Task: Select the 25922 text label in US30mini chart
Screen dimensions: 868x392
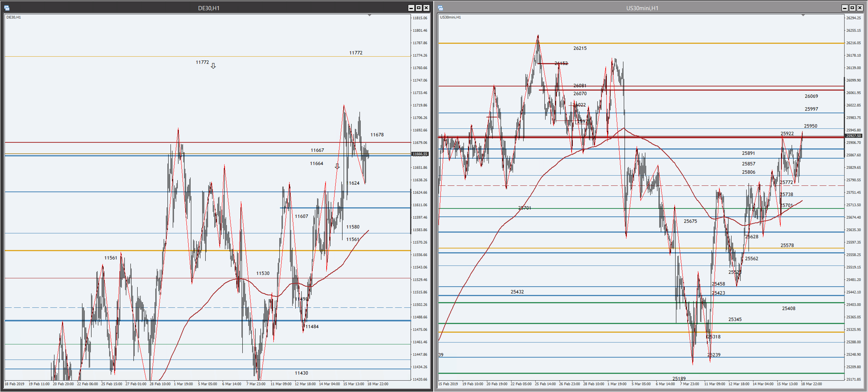Action: 787,133
